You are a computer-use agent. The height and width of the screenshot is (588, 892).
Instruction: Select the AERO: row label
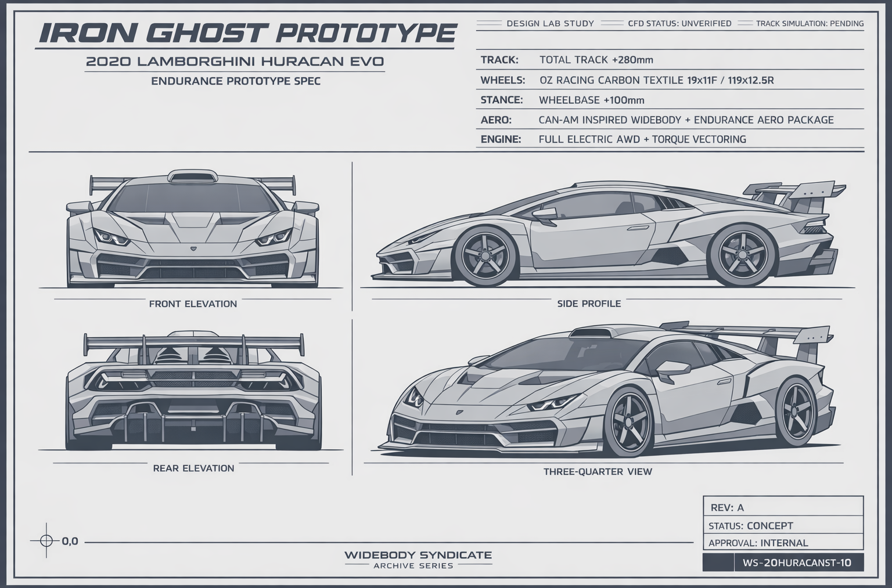point(496,120)
